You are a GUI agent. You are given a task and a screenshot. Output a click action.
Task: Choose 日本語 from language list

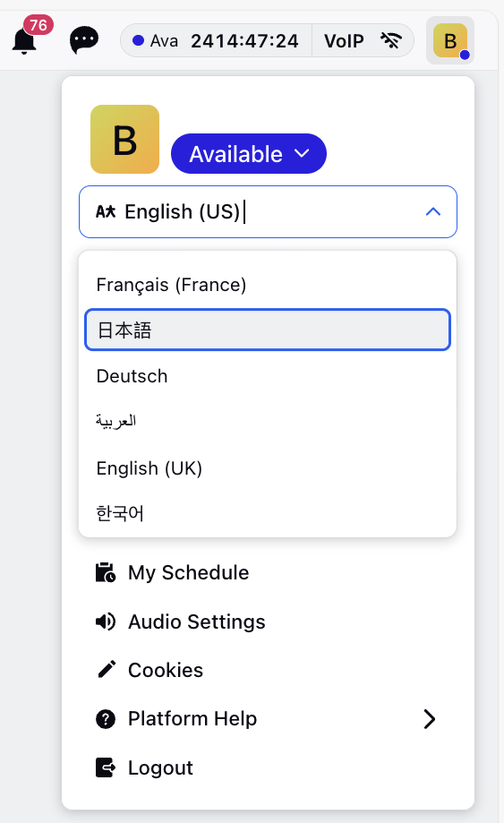[x=268, y=330]
